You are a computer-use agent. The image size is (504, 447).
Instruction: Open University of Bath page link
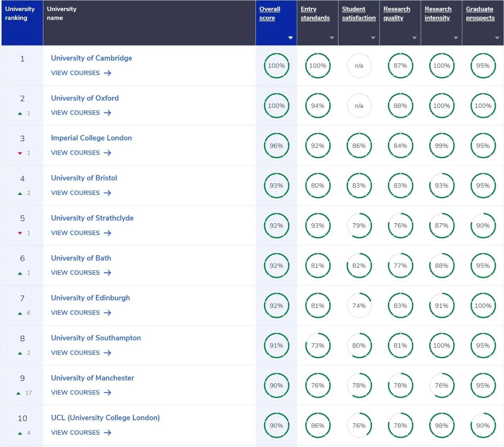click(81, 258)
